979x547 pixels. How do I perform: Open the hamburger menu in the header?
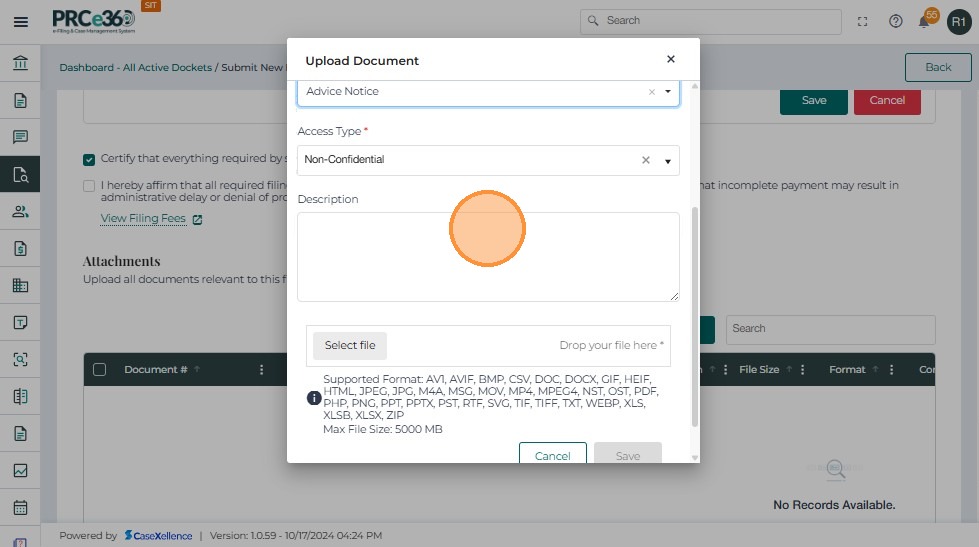click(20, 21)
